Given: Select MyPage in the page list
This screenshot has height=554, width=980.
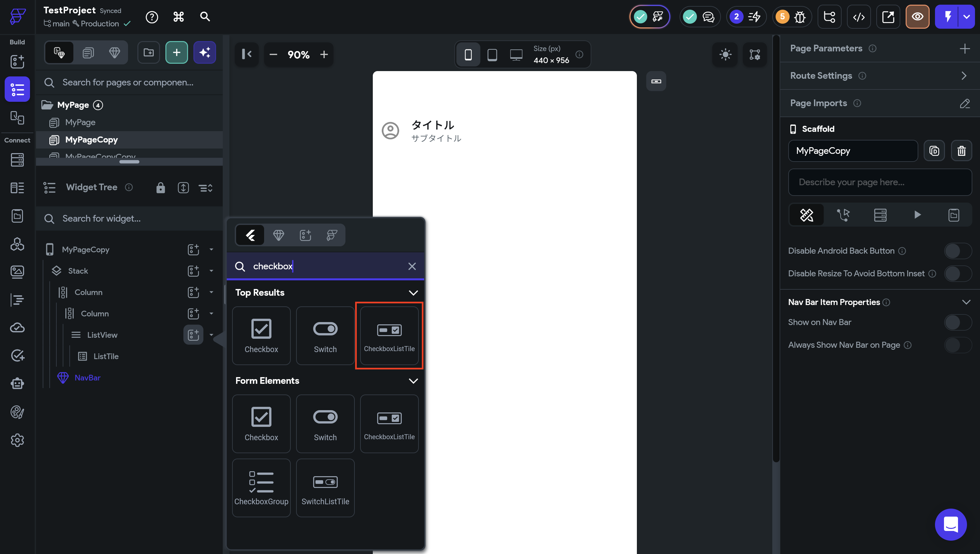Looking at the screenshot, I should [x=80, y=122].
